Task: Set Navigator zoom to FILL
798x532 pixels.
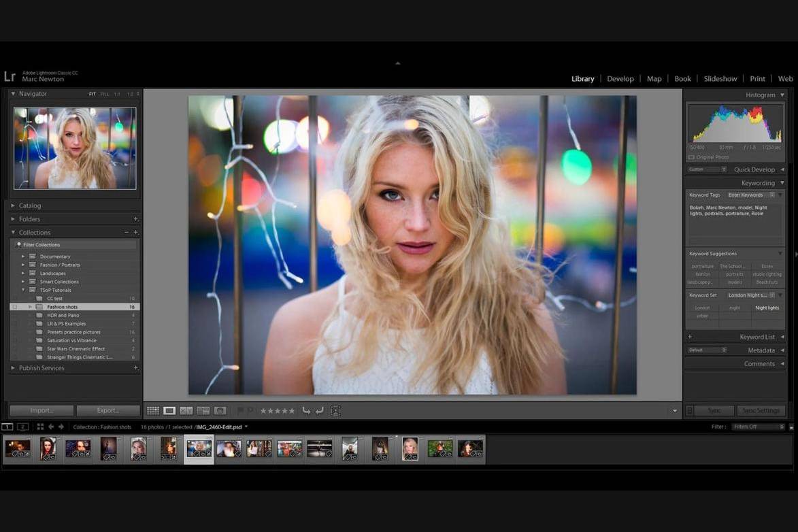Action: pyautogui.click(x=105, y=94)
